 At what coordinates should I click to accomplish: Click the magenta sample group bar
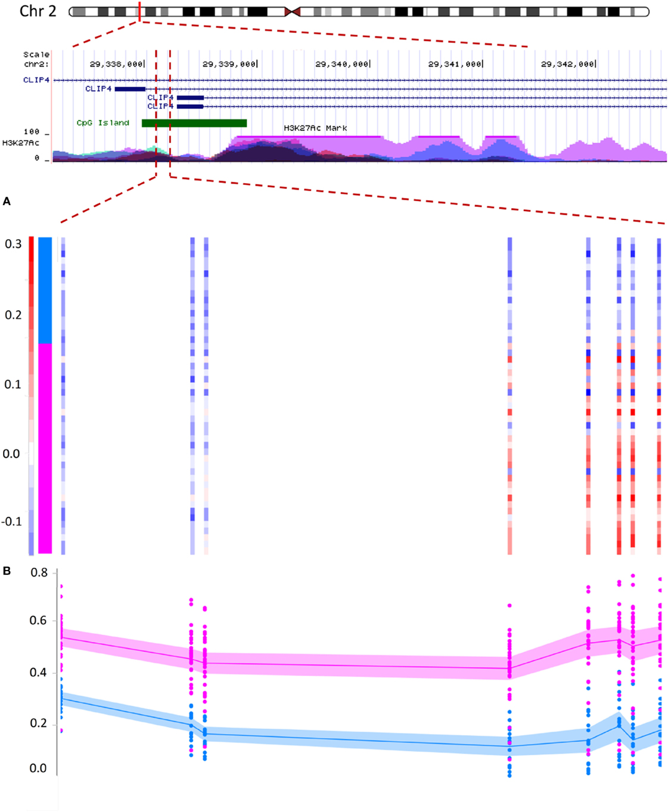pyautogui.click(x=45, y=448)
